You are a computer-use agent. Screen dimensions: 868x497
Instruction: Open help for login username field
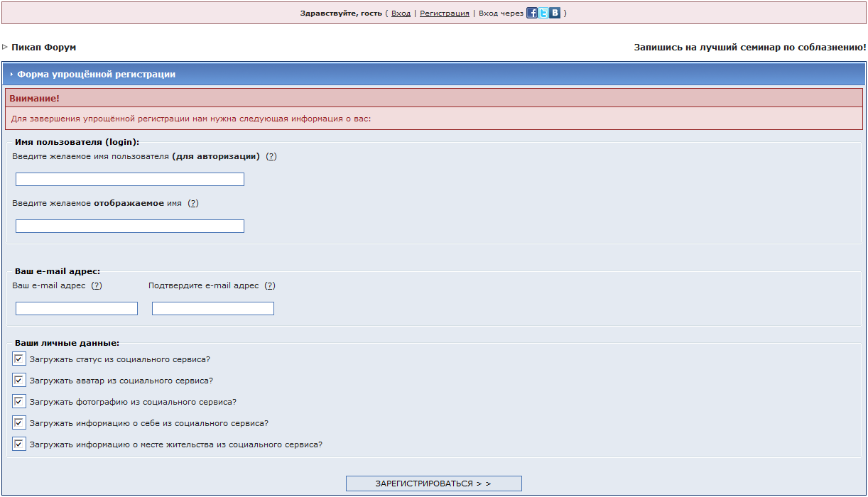(x=271, y=156)
